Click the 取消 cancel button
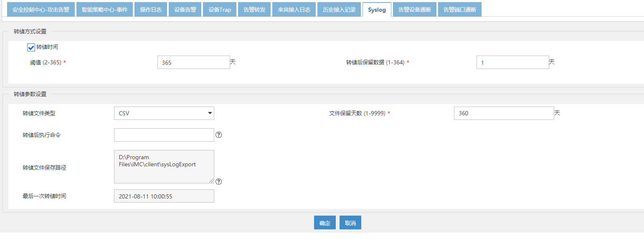This screenshot has width=644, height=239. pyautogui.click(x=350, y=223)
